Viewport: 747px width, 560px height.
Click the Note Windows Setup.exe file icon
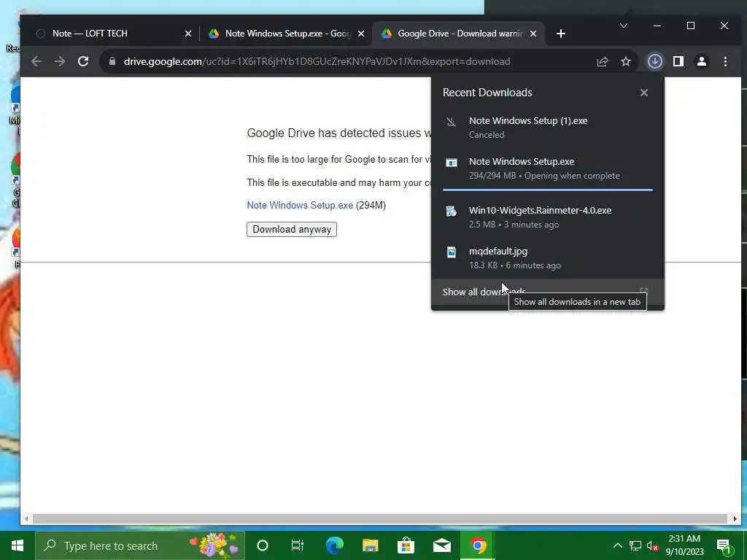tap(451, 163)
